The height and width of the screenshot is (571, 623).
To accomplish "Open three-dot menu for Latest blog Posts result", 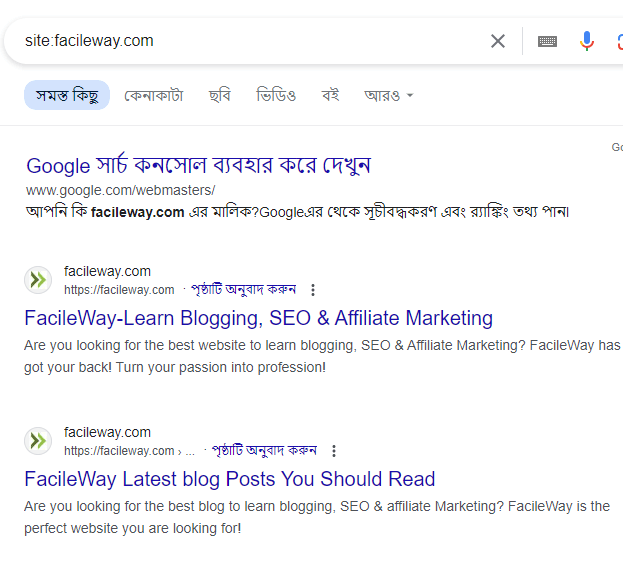I will click(334, 451).
